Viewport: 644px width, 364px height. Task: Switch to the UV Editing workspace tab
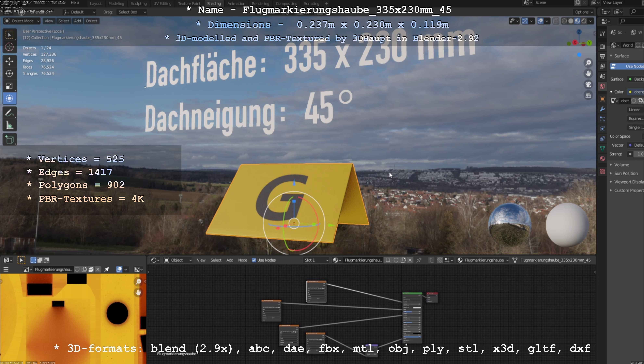point(162,4)
